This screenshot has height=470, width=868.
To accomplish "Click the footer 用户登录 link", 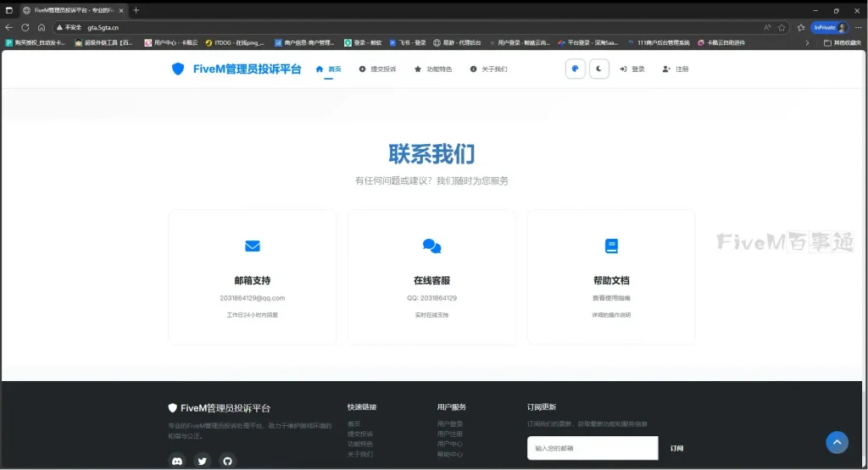I will click(x=450, y=424).
